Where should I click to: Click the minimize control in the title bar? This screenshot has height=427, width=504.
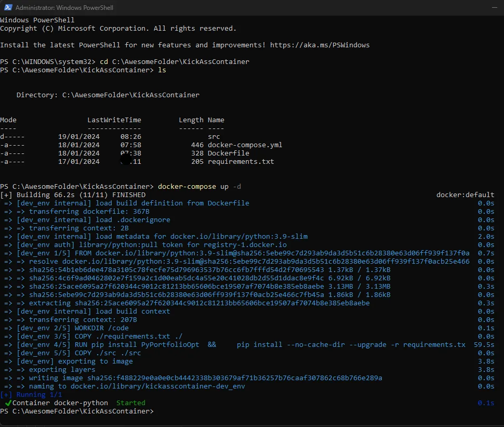[x=494, y=7]
